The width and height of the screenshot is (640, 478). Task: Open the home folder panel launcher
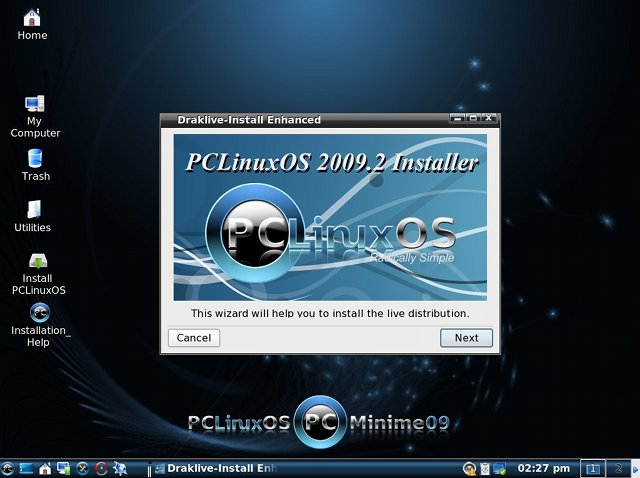[45, 468]
